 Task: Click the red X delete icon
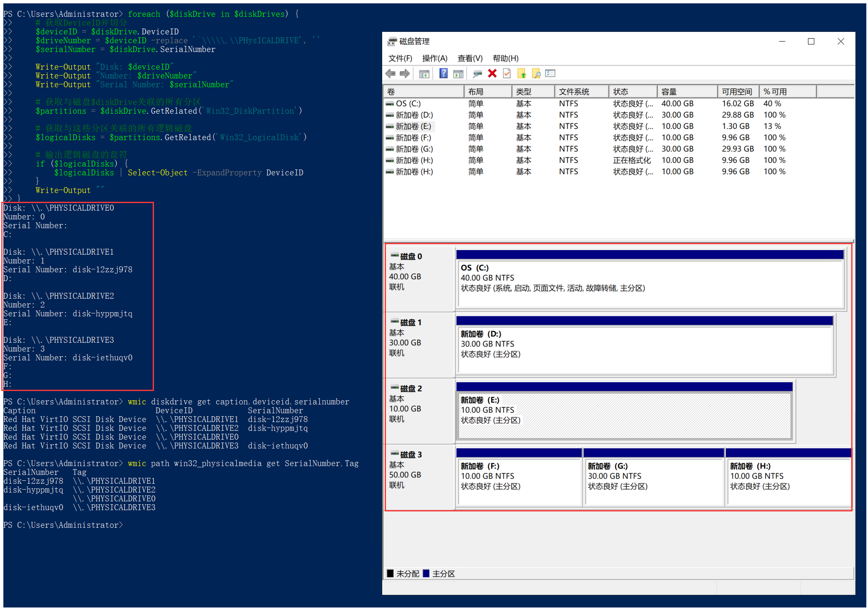(x=493, y=74)
